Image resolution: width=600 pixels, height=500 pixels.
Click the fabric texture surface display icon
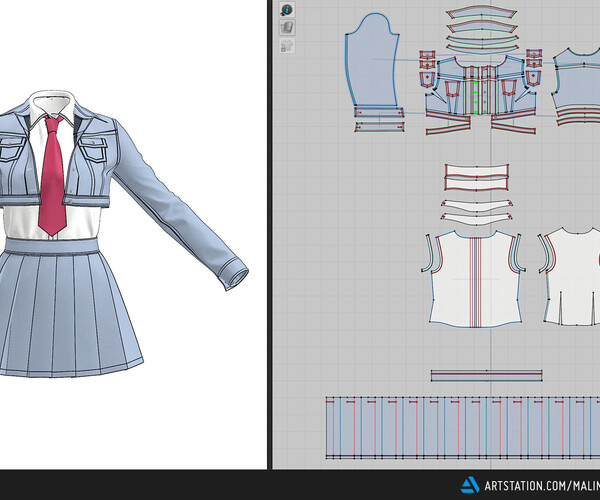tap(287, 28)
